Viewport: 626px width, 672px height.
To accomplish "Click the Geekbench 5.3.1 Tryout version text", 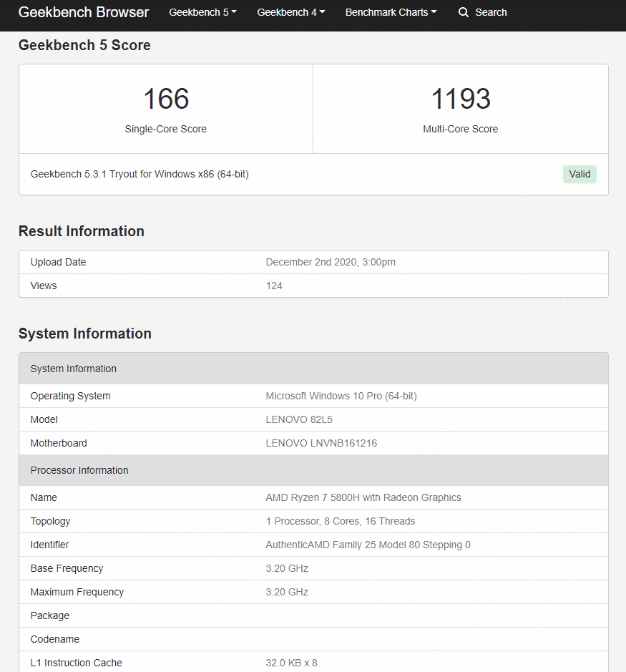I will pyautogui.click(x=140, y=174).
